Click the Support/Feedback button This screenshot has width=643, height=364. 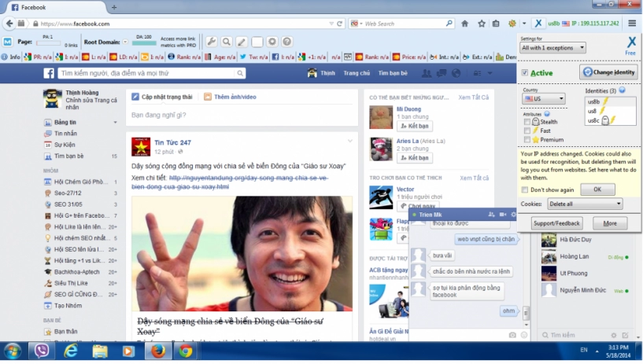coord(556,223)
